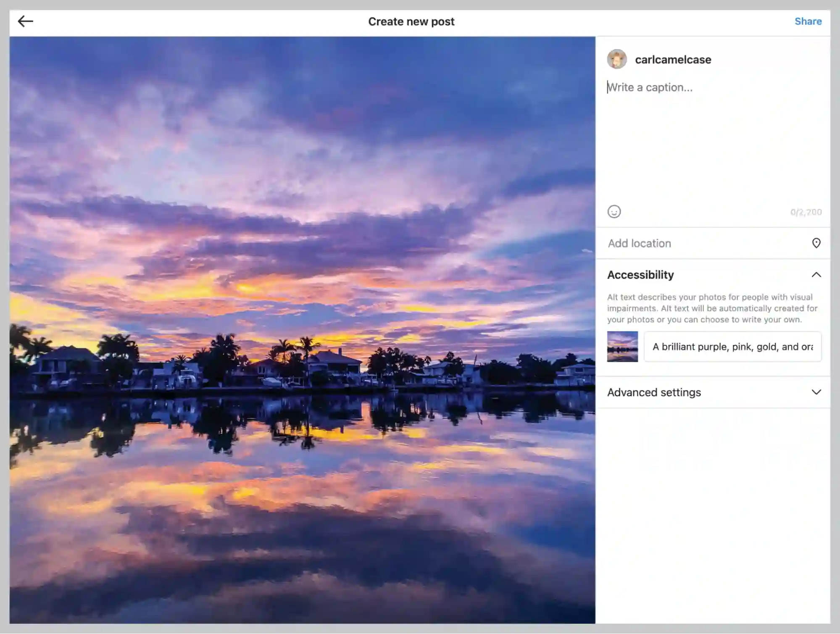Select the small sunset thumbnail beside alt text

coord(622,347)
